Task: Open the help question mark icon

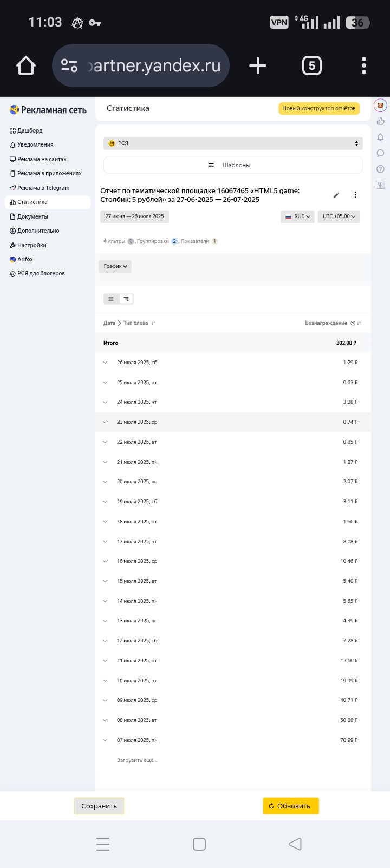Action: 380,169
